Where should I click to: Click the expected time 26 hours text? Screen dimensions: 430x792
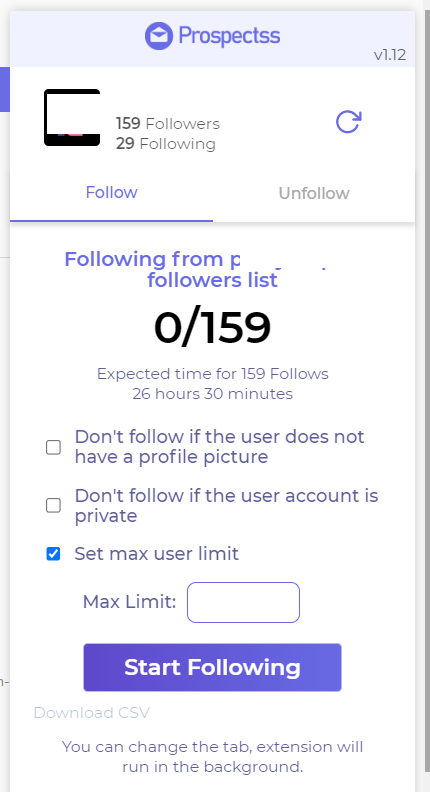(213, 393)
